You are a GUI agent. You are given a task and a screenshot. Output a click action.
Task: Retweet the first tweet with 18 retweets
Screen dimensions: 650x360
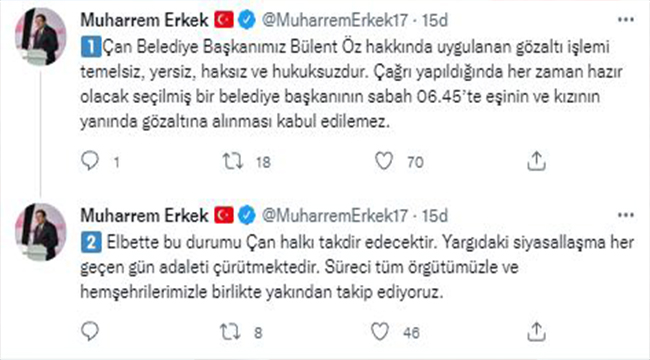pyautogui.click(x=233, y=161)
